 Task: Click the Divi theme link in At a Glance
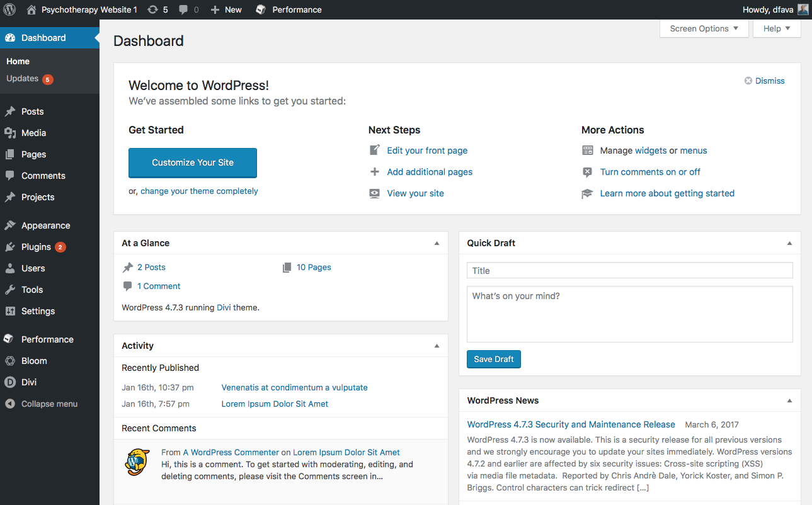[x=224, y=308]
